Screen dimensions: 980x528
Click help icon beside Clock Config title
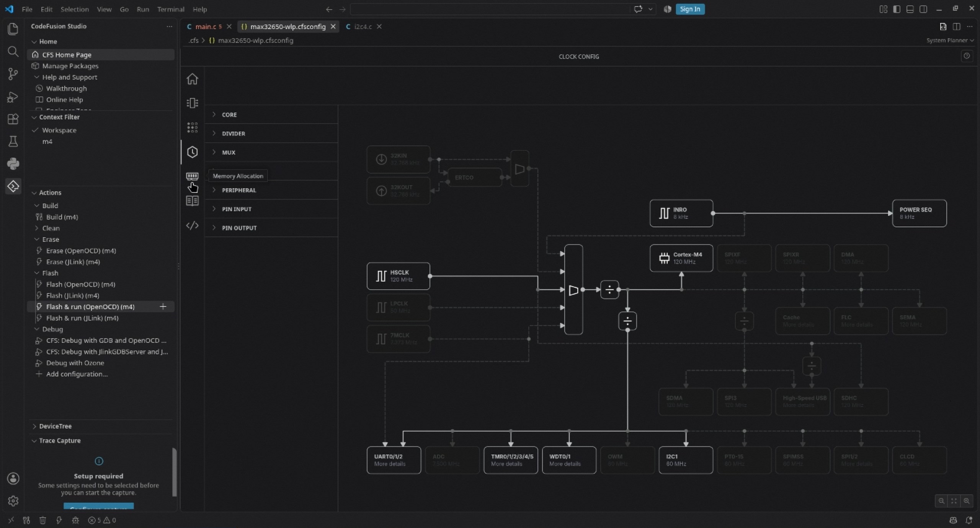967,56
